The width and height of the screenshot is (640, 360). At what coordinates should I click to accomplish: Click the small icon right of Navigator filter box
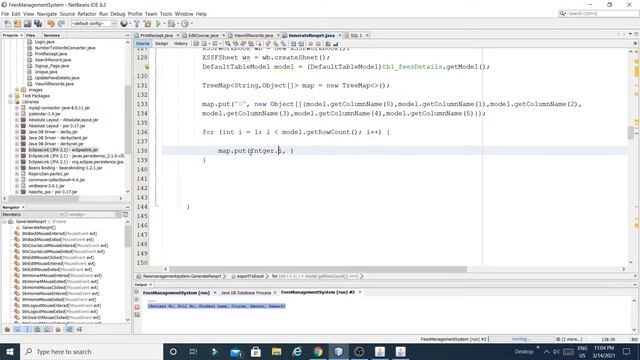pyautogui.click(x=126, y=214)
